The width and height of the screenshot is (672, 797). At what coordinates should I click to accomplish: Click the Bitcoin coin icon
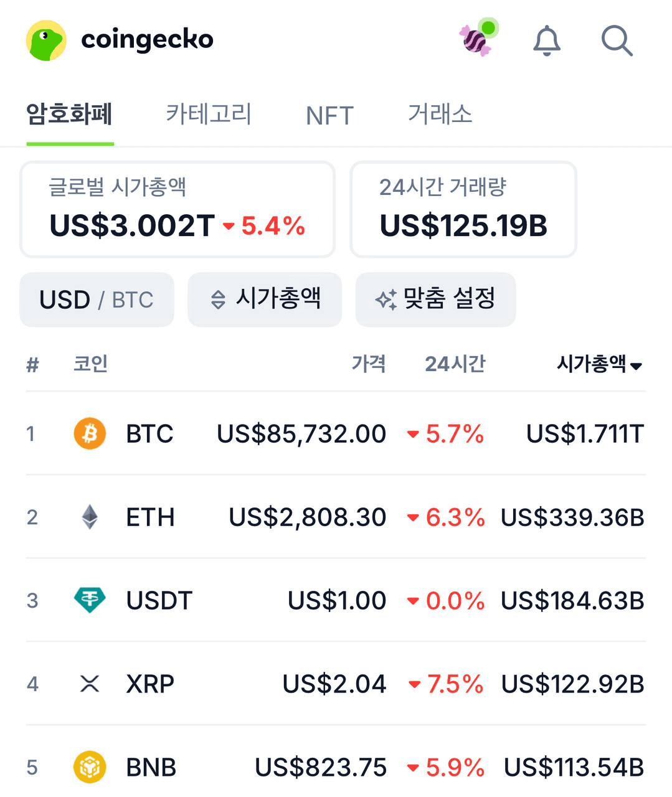90,433
